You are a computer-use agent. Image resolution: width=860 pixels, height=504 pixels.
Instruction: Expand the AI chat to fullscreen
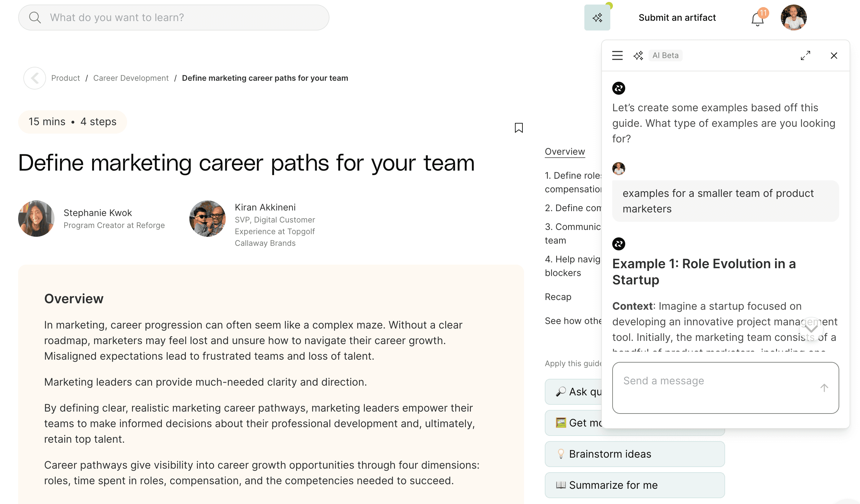(806, 55)
